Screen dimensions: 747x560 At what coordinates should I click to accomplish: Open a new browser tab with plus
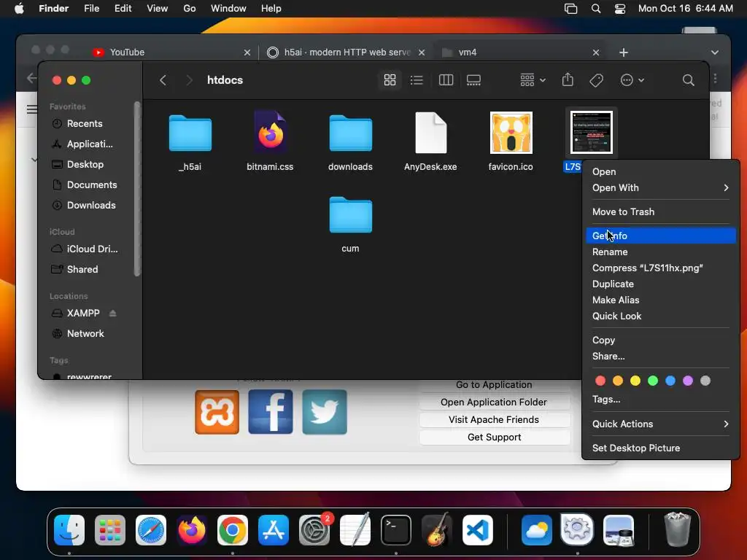624,52
